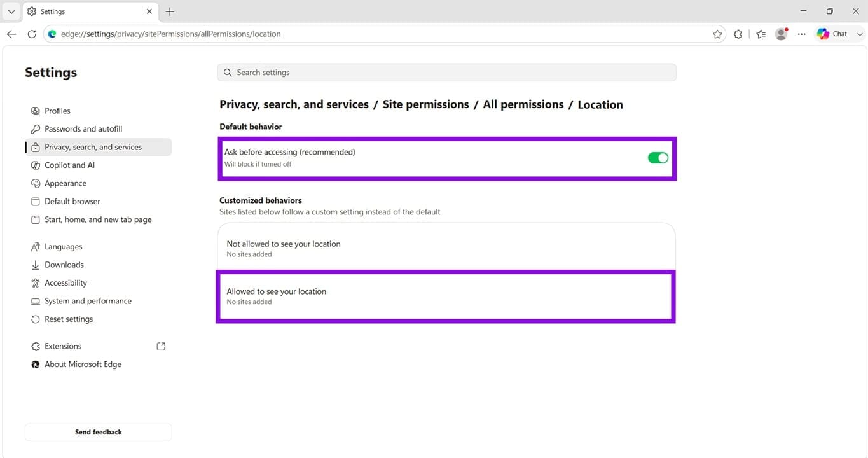This screenshot has width=868, height=458.
Task: Open Languages settings
Action: [x=99, y=246]
